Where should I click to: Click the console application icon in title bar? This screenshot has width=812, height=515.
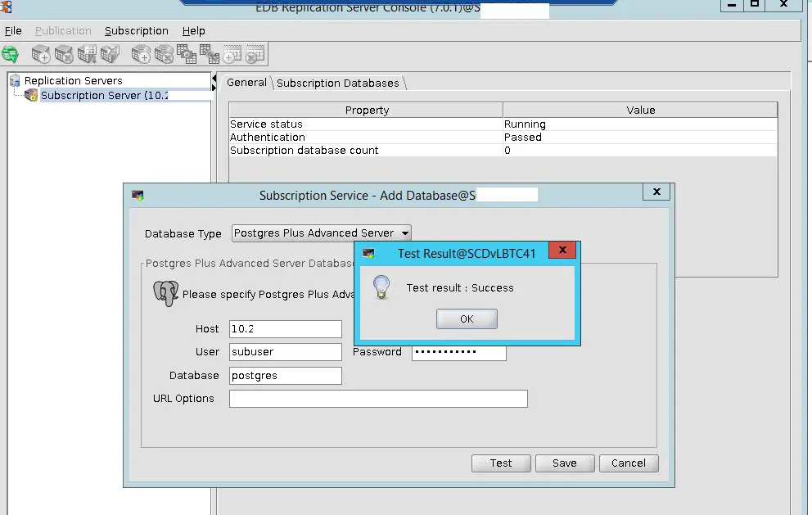6,7
